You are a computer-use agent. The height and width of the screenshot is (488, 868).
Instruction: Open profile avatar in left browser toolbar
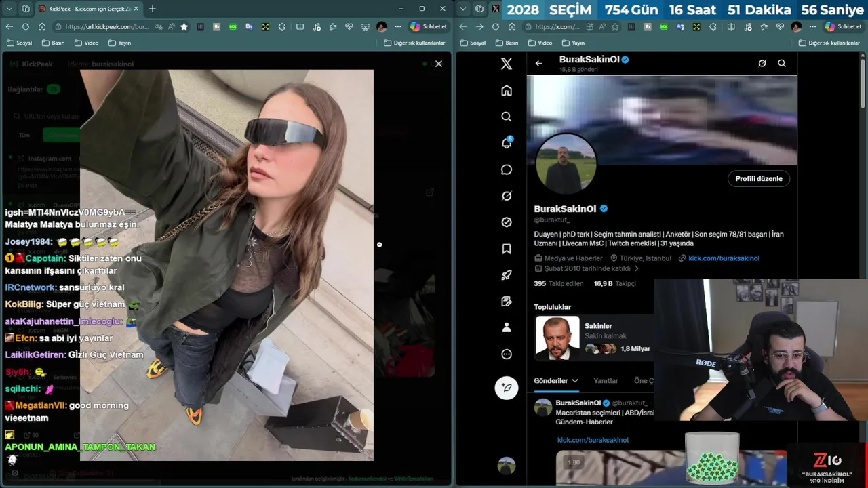[x=382, y=26]
